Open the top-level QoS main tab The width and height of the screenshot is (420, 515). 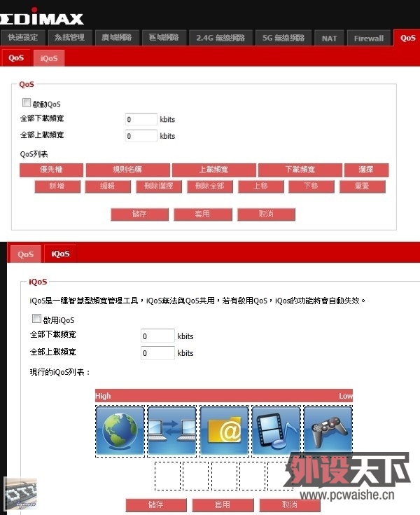407,38
